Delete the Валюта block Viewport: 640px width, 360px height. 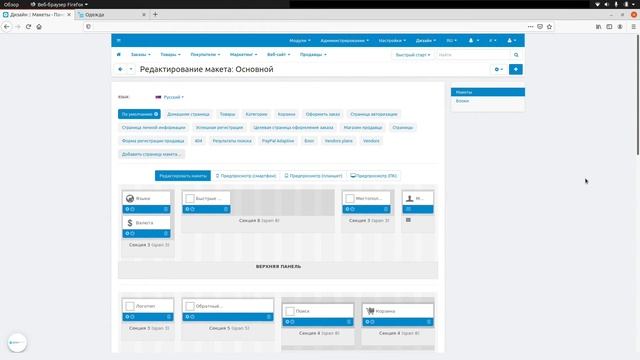(166, 233)
